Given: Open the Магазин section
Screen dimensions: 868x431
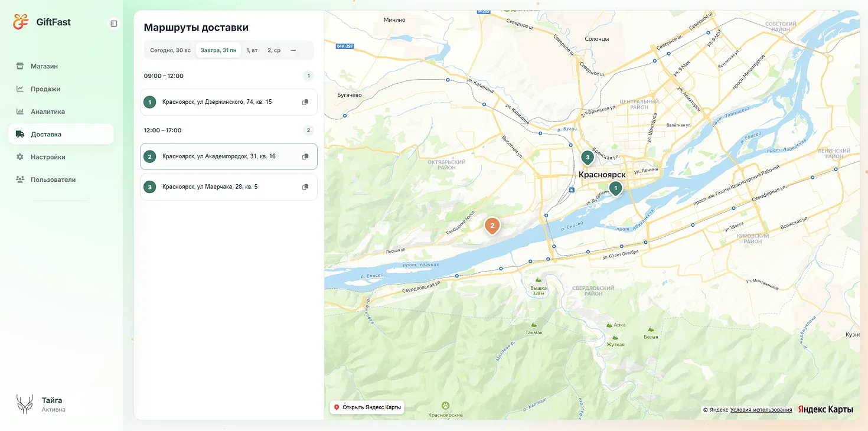Looking at the screenshot, I should point(61,66).
